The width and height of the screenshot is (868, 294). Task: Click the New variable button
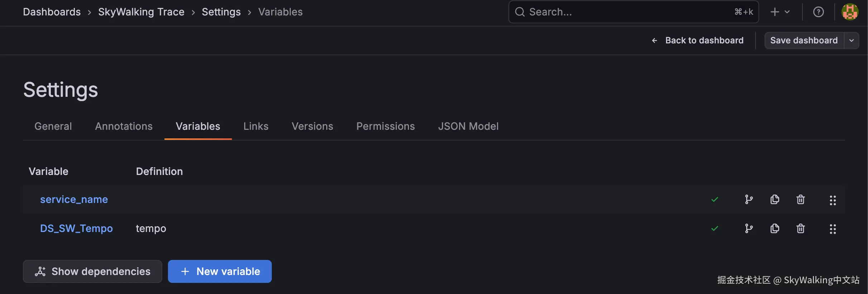tap(220, 271)
